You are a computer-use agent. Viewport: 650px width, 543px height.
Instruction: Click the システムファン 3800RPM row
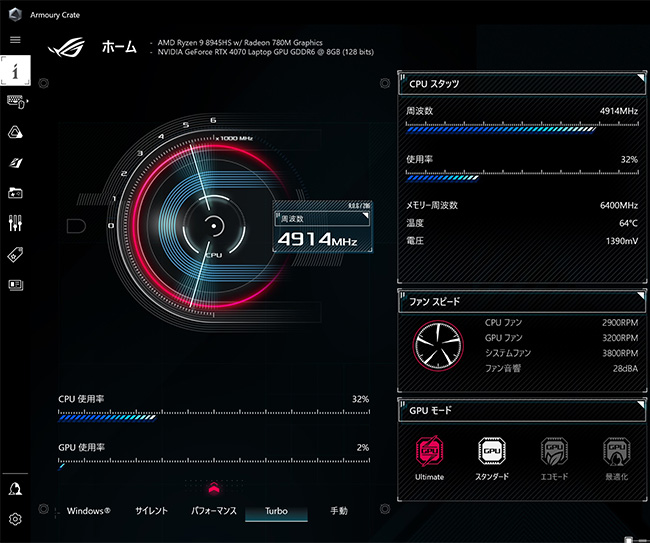561,353
